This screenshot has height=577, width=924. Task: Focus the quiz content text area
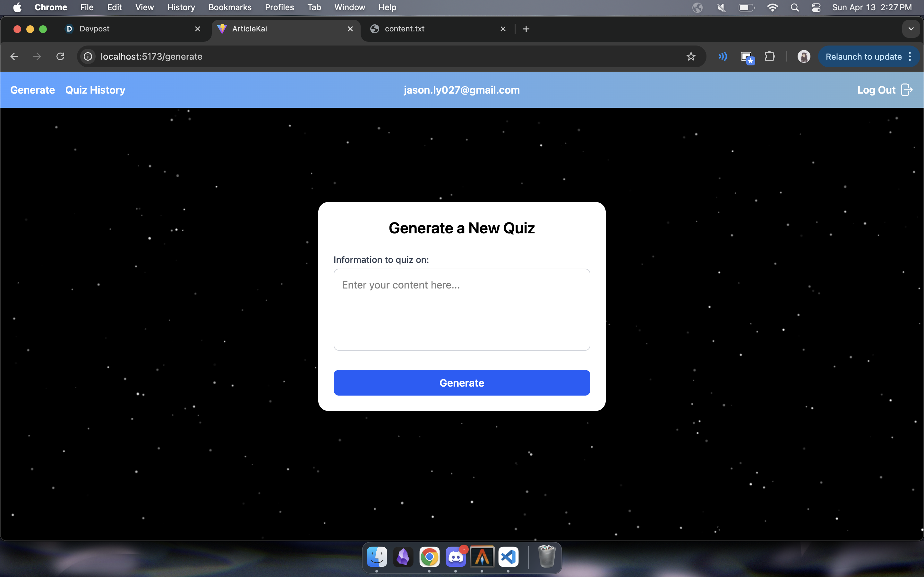[x=462, y=309]
